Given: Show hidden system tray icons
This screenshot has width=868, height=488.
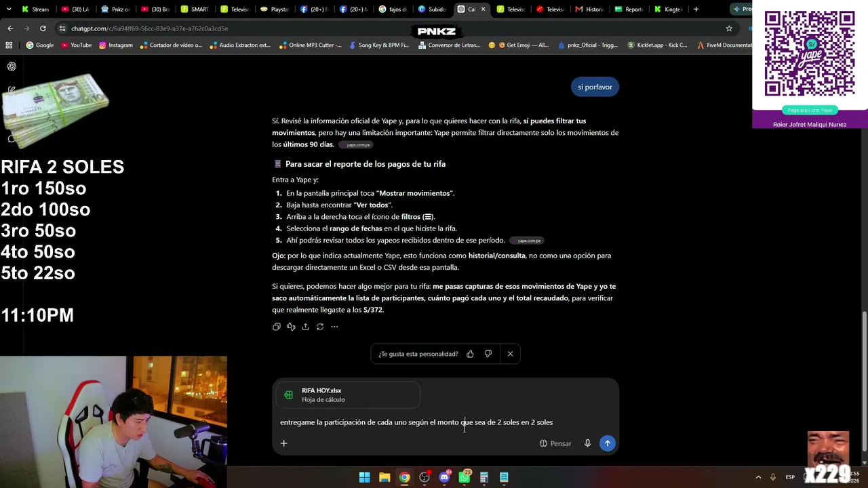Looking at the screenshot, I should (x=758, y=477).
